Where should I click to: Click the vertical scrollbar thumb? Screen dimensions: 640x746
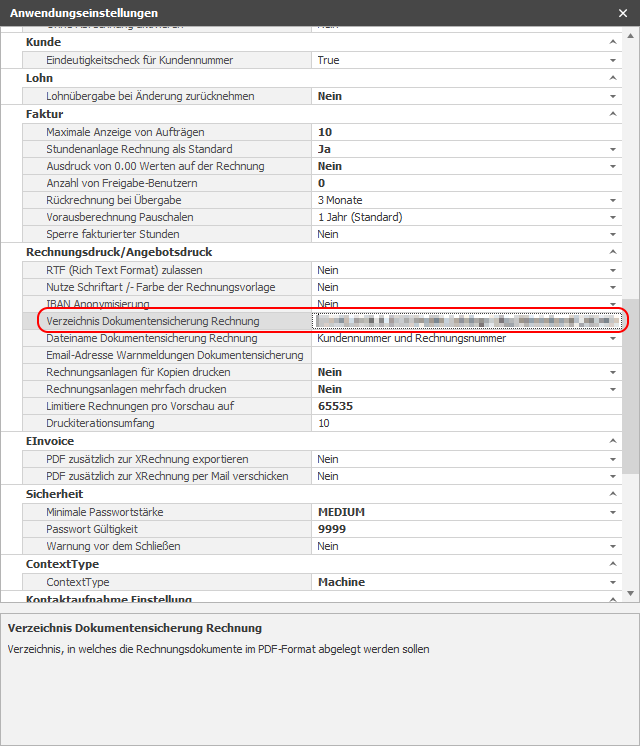coord(630,386)
